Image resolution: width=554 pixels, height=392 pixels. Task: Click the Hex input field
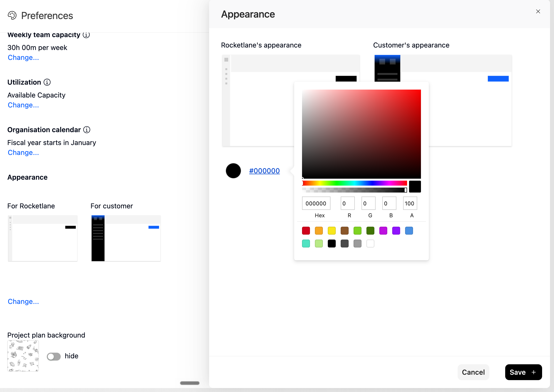pos(316,203)
